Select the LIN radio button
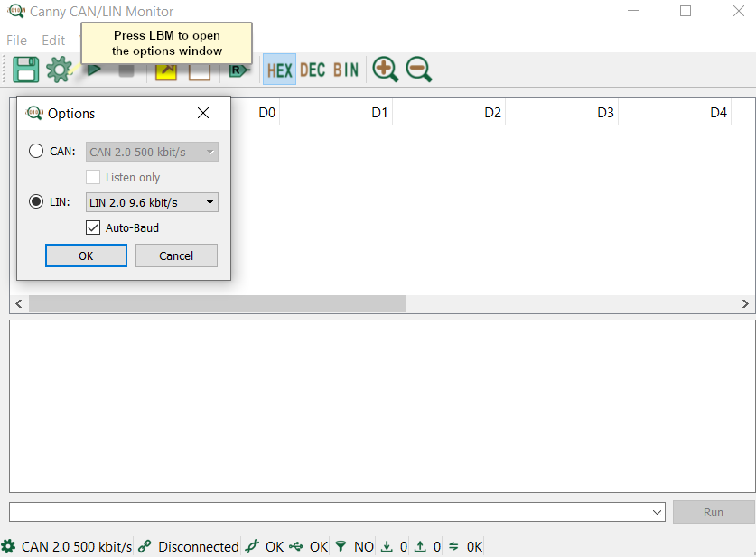This screenshot has height=557, width=756. (36, 201)
